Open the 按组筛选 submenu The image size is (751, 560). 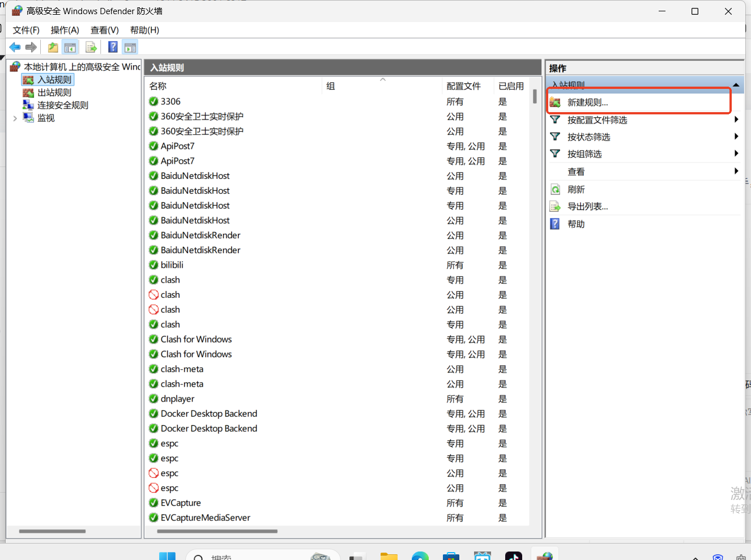(645, 154)
